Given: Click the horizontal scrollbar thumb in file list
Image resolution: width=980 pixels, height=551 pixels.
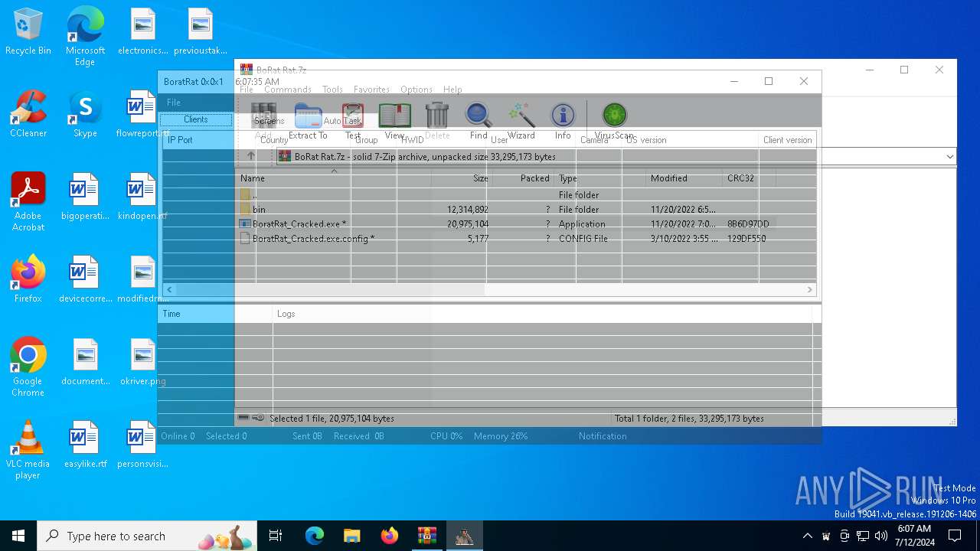Looking at the screenshot, I should pos(329,289).
